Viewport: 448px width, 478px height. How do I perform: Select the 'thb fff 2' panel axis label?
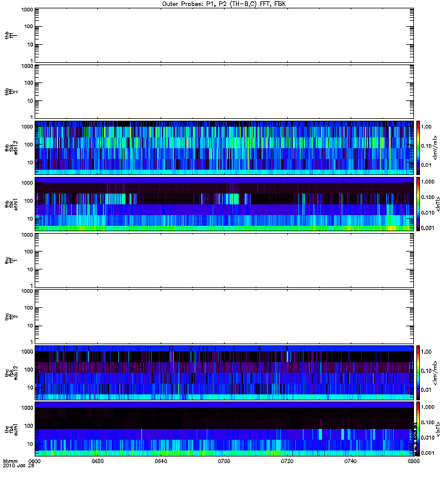11,92
